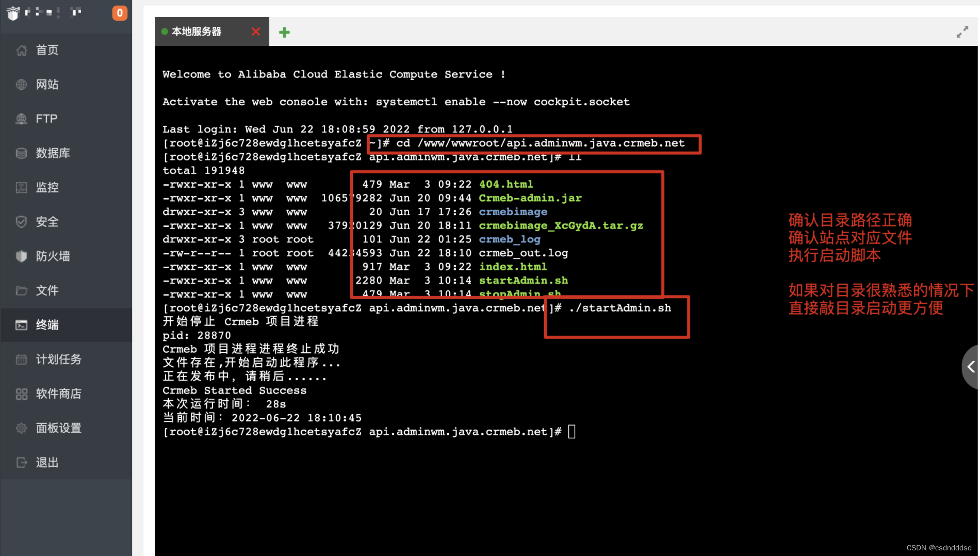Click the crmebimage directory name
980x556 pixels.
(513, 212)
